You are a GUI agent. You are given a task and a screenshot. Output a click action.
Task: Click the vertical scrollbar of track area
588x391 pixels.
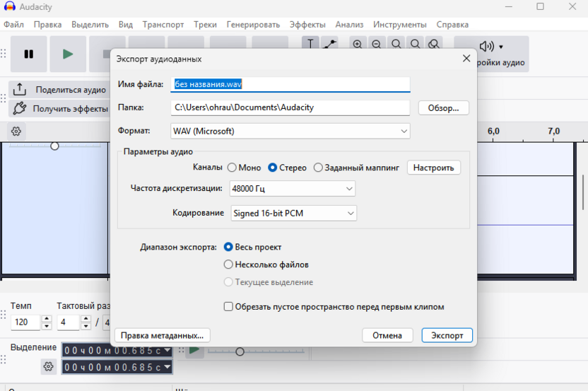[583, 192]
